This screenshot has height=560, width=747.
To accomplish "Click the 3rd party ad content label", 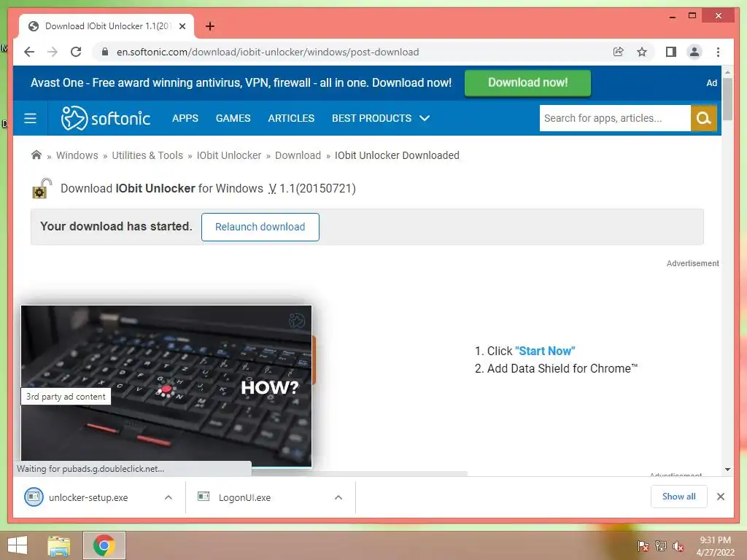I will click(66, 397).
